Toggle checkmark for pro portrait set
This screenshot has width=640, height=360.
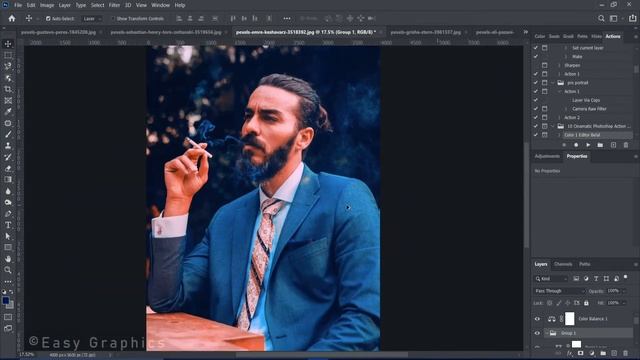[536, 82]
